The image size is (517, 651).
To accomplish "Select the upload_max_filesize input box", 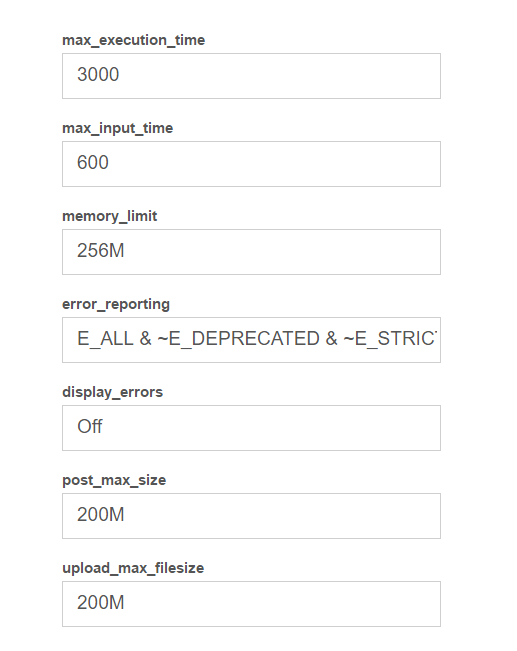I will (251, 604).
